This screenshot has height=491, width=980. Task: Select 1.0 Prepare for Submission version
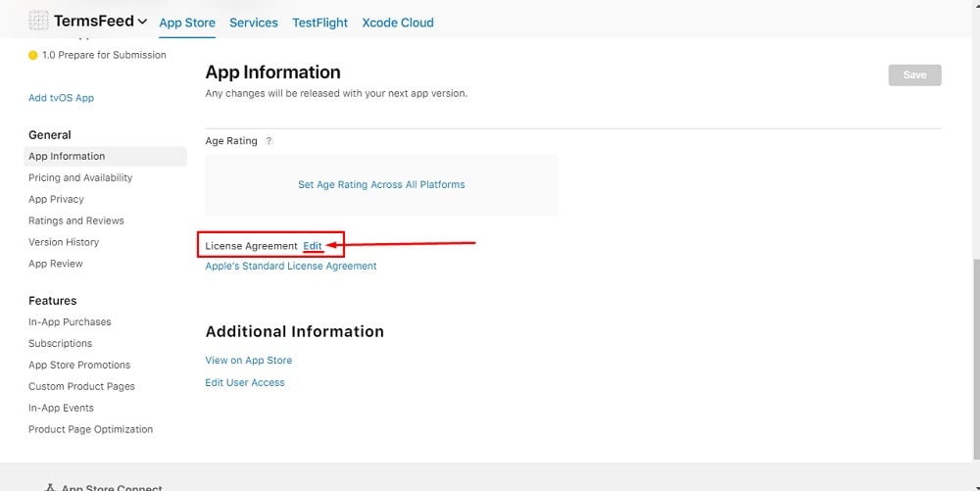click(104, 55)
